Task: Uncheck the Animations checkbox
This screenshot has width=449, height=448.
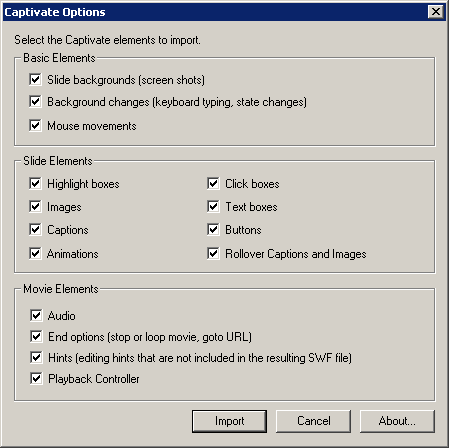Action: (35, 254)
